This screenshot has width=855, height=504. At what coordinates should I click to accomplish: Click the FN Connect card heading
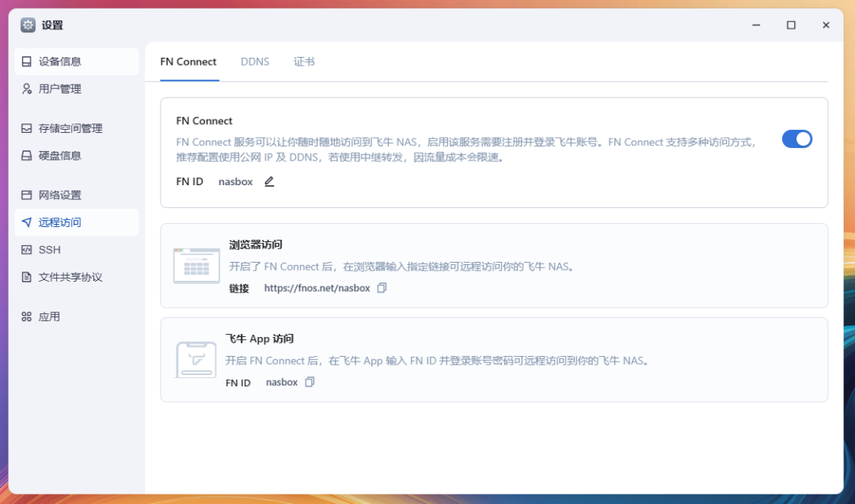point(204,120)
